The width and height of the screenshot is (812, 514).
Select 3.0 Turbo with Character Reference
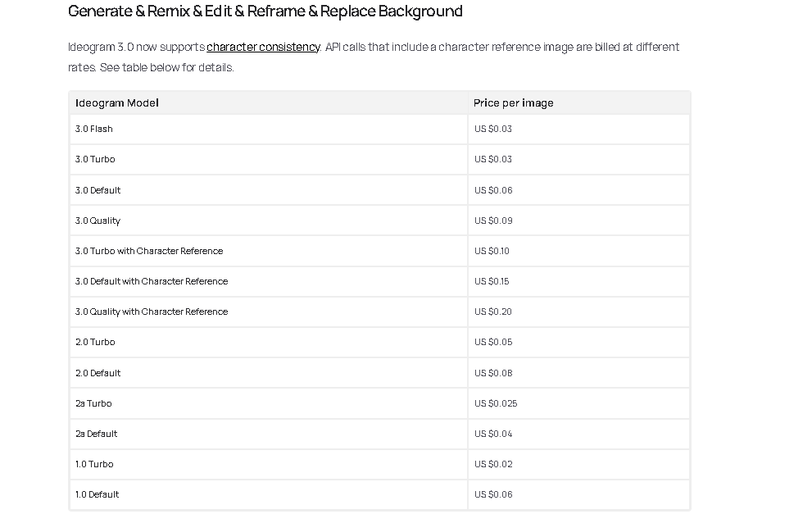(149, 251)
